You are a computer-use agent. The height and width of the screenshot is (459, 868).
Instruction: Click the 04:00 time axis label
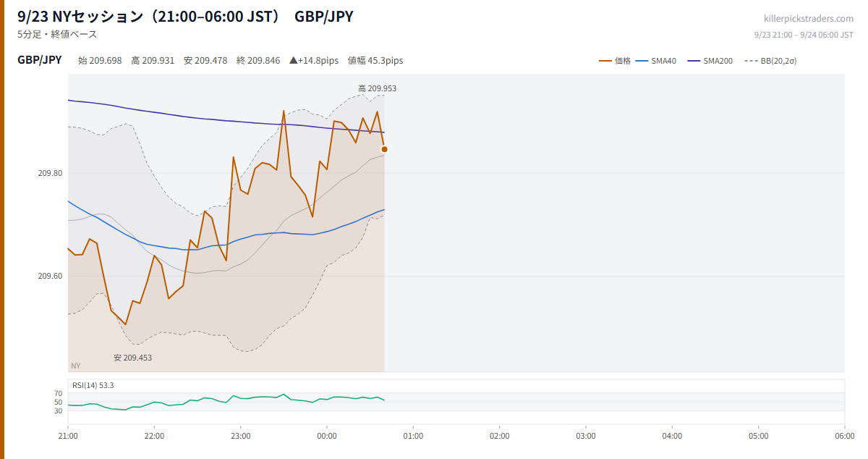[x=672, y=436]
